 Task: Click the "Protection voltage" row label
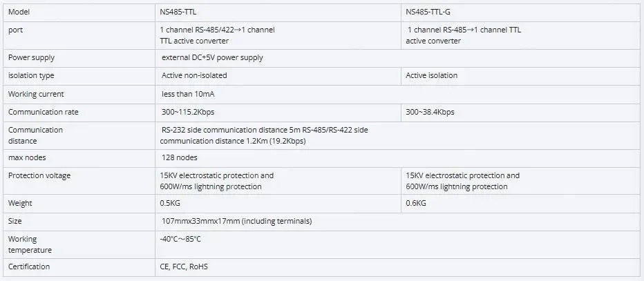(x=39, y=175)
